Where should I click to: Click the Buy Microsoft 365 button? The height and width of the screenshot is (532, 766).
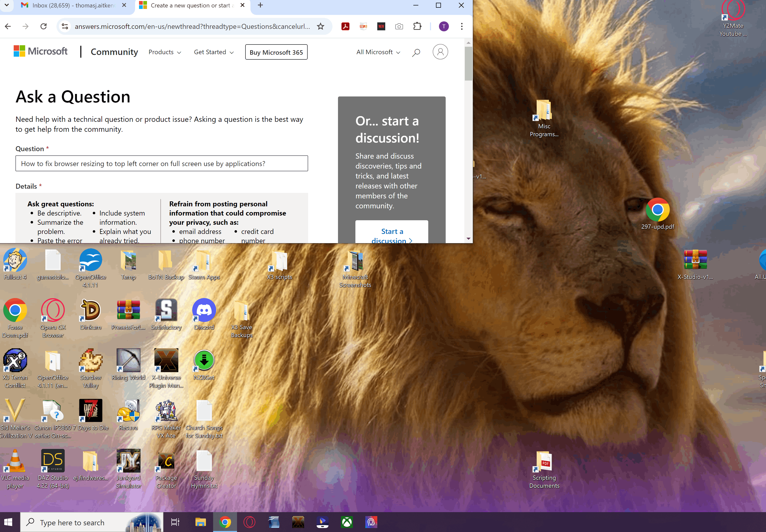click(276, 52)
